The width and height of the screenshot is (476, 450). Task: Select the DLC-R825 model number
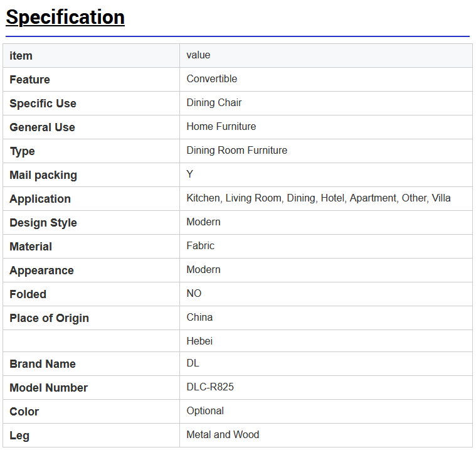point(210,387)
